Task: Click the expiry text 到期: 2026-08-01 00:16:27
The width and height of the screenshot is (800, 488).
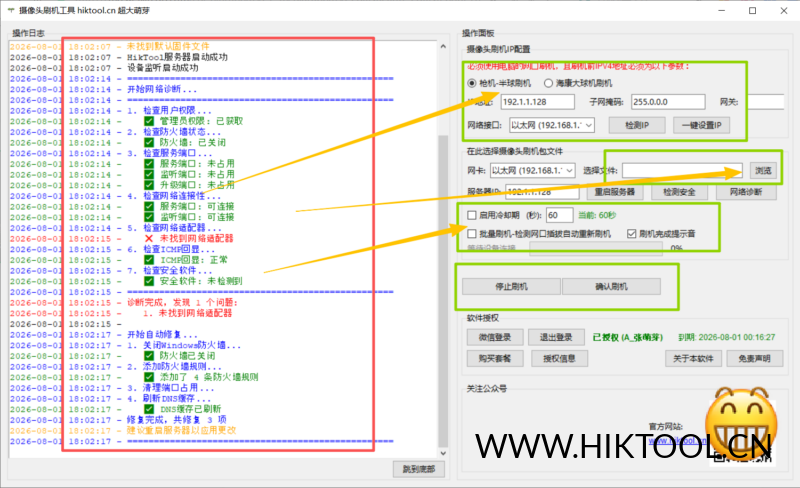Action: pos(727,337)
